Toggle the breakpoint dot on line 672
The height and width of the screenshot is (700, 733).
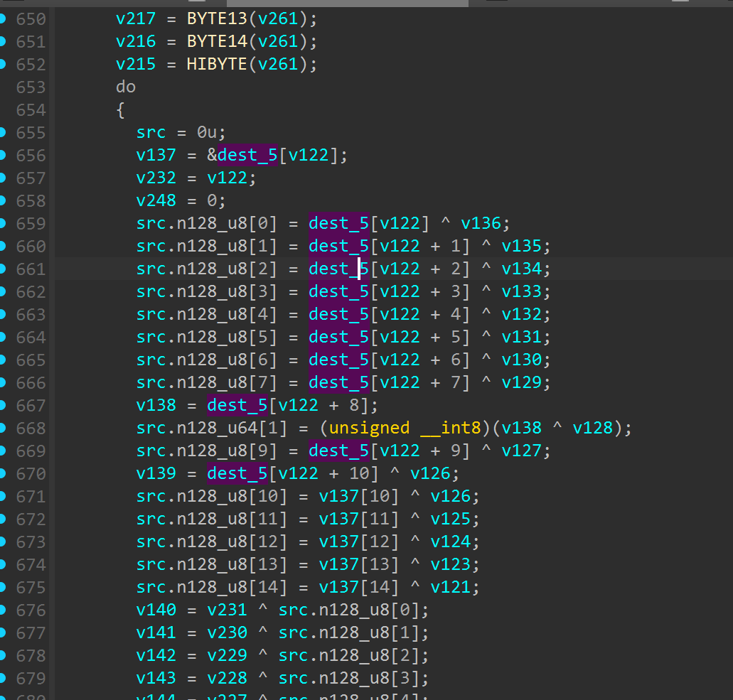point(2,519)
